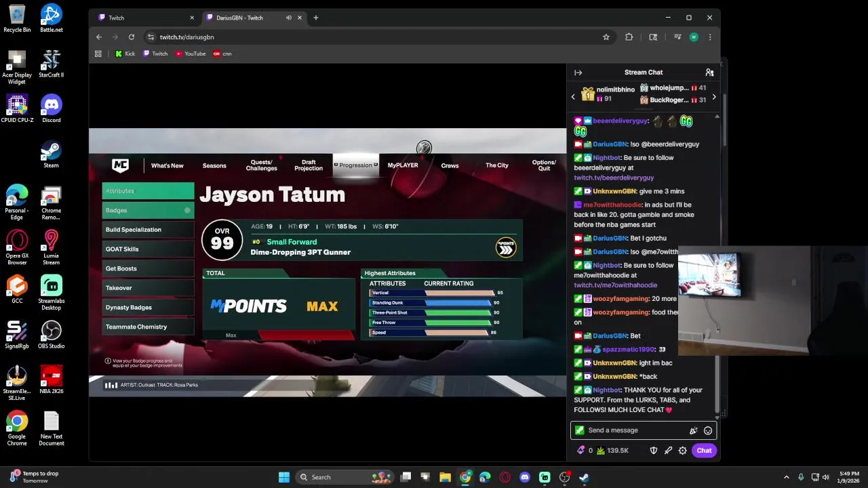This screenshot has height=488, width=868.
Task: Show hidden system tray icons chevron
Action: pos(787,477)
